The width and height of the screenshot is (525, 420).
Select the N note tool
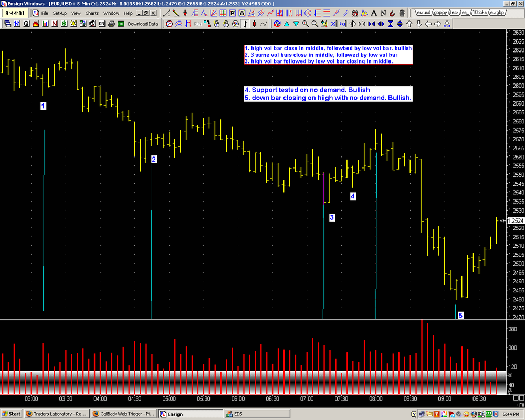[x=383, y=14]
